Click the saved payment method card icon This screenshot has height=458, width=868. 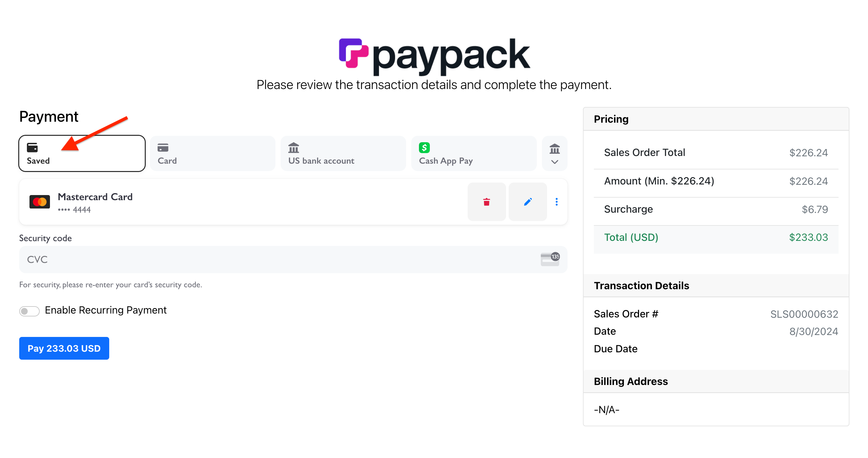coord(32,147)
